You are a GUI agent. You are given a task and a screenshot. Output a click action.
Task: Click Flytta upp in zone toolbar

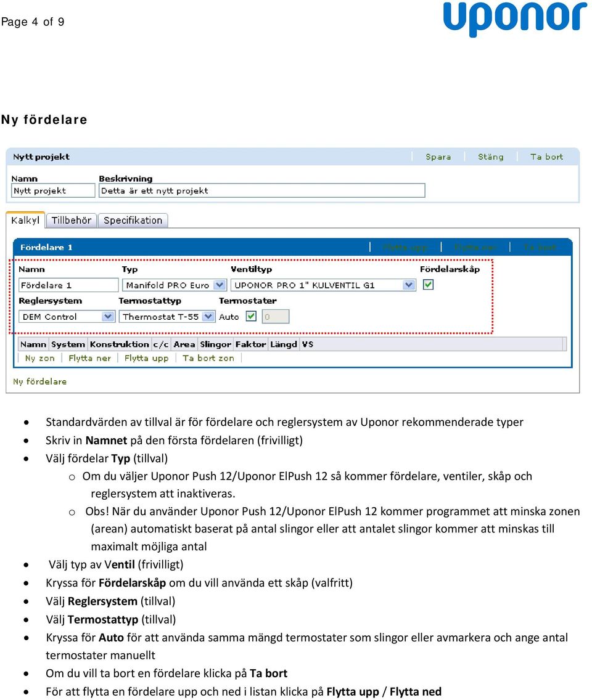pyautogui.click(x=147, y=358)
